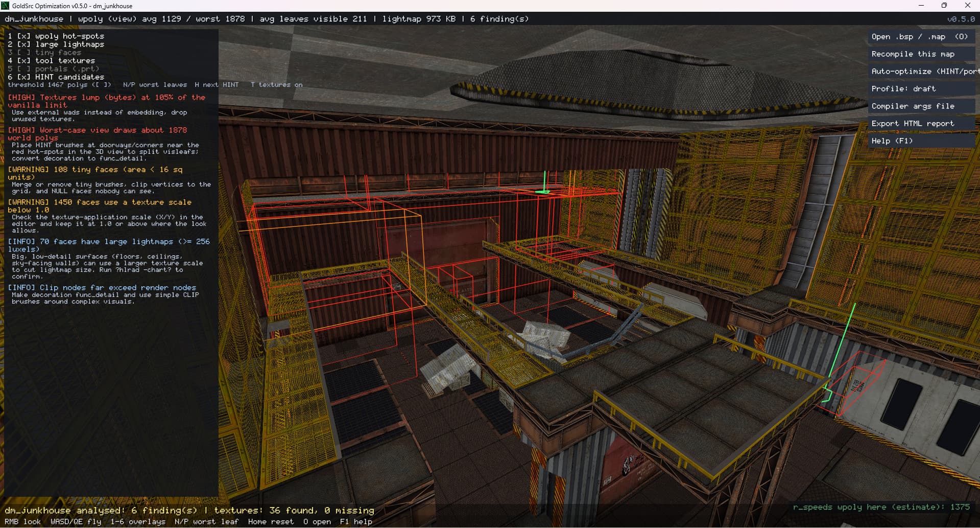980x528 pixels.
Task: Click the avg leaves visible 211 entry
Action: [x=313, y=19]
